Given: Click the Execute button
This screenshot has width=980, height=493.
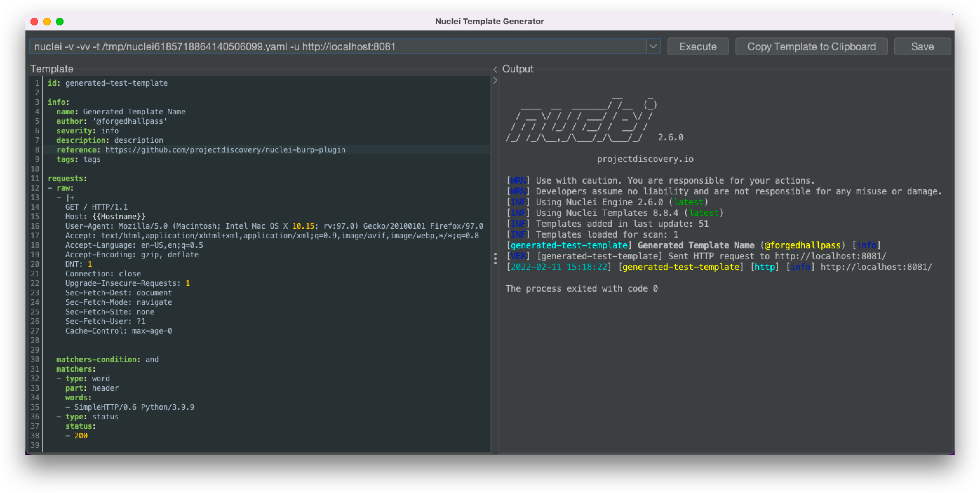Looking at the screenshot, I should (x=698, y=46).
